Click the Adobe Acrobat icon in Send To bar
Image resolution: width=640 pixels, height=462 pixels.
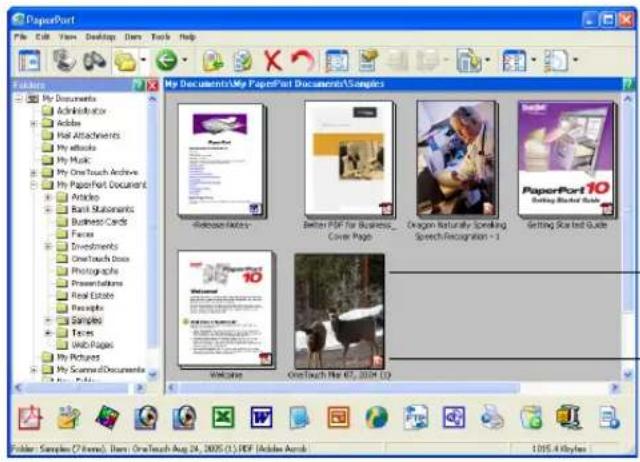[x=30, y=418]
